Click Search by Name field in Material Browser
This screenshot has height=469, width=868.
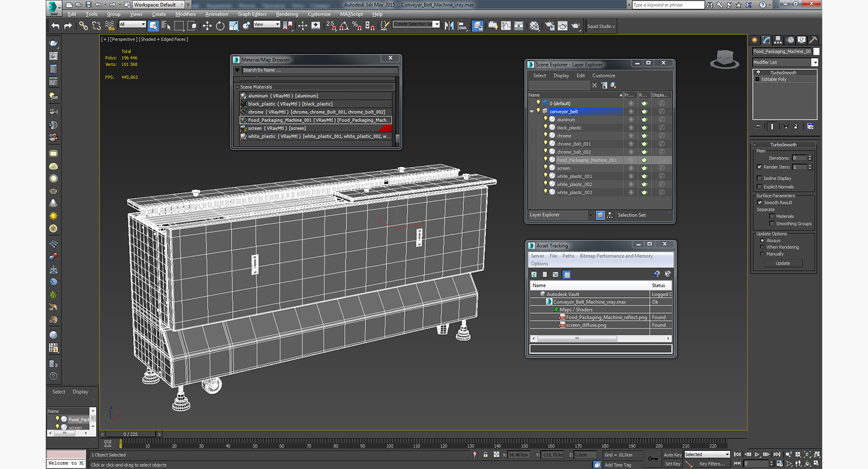[x=320, y=70]
